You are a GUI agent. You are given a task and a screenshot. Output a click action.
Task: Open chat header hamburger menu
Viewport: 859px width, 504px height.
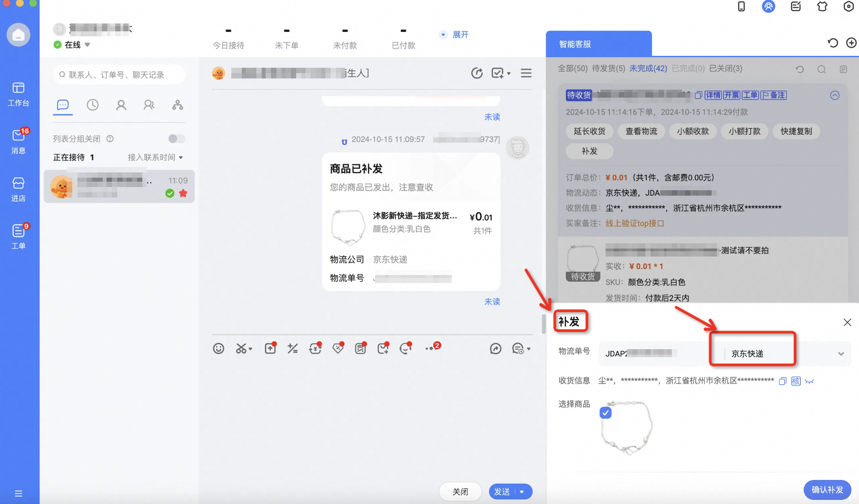tap(526, 73)
